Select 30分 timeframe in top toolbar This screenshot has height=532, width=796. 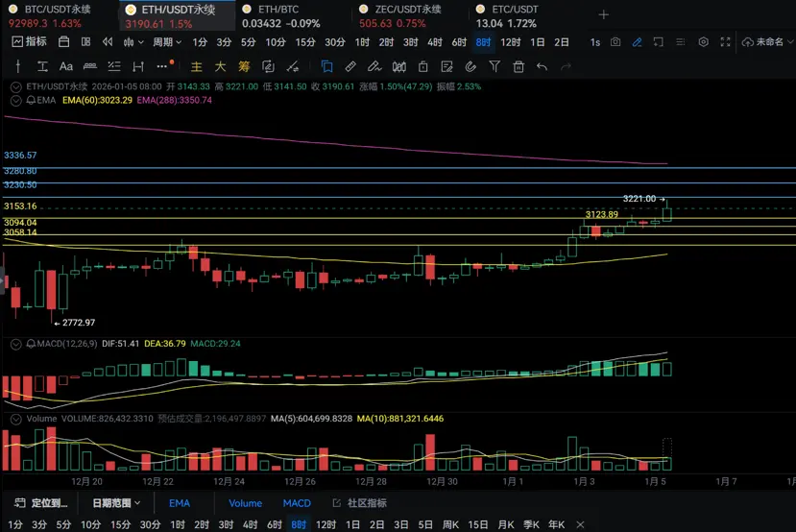point(334,42)
